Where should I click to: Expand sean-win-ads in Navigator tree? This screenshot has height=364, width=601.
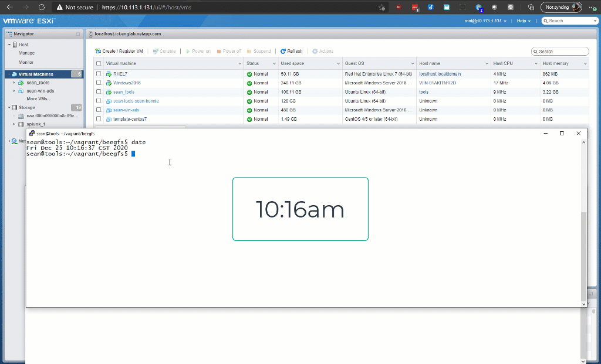(14, 91)
